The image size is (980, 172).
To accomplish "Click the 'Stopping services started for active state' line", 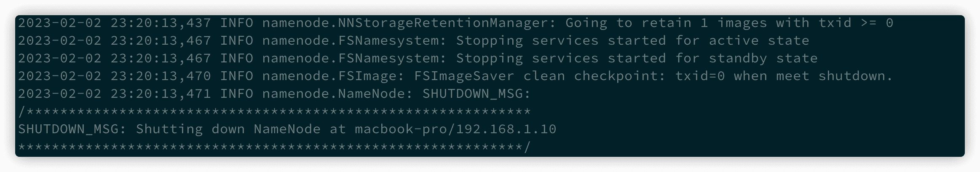I will (x=413, y=40).
